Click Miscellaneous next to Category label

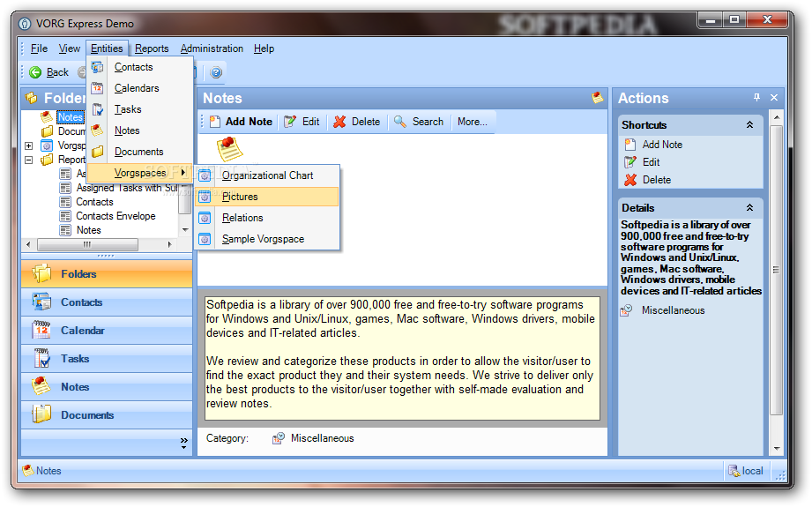click(322, 438)
